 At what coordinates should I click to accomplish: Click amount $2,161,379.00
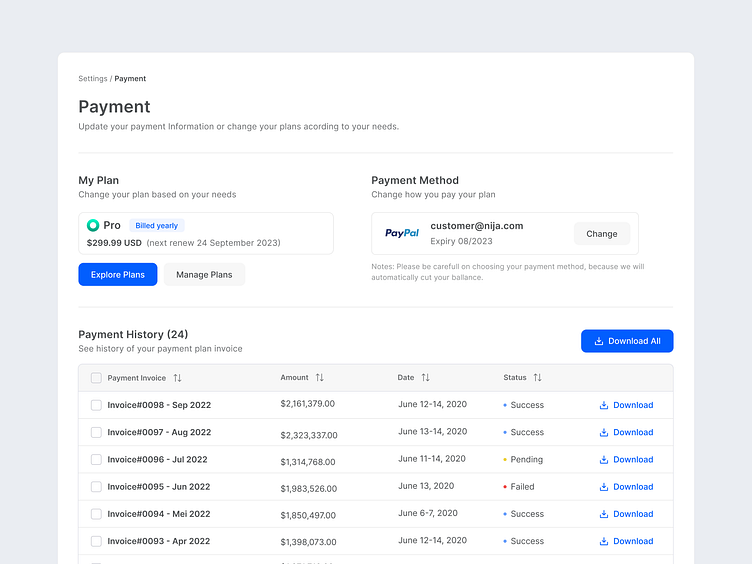pyautogui.click(x=308, y=404)
